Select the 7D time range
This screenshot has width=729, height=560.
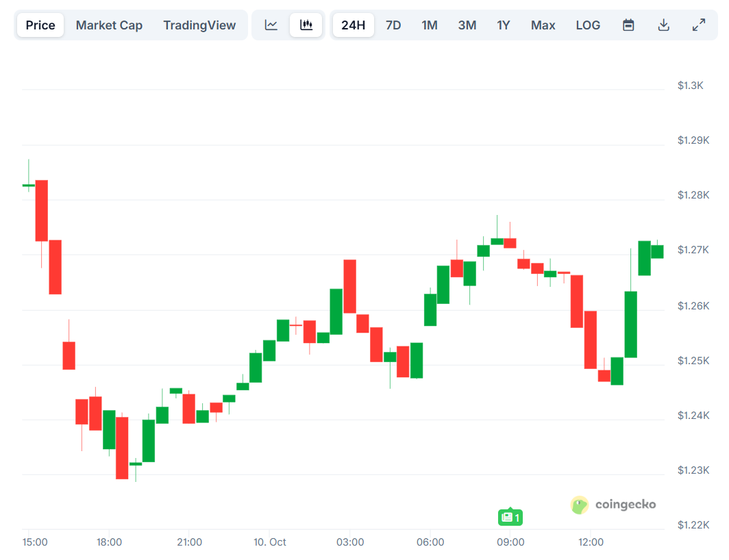pyautogui.click(x=393, y=25)
